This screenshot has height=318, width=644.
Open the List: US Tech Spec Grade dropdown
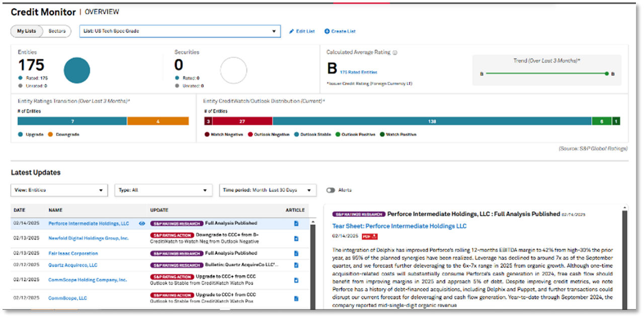click(x=180, y=31)
